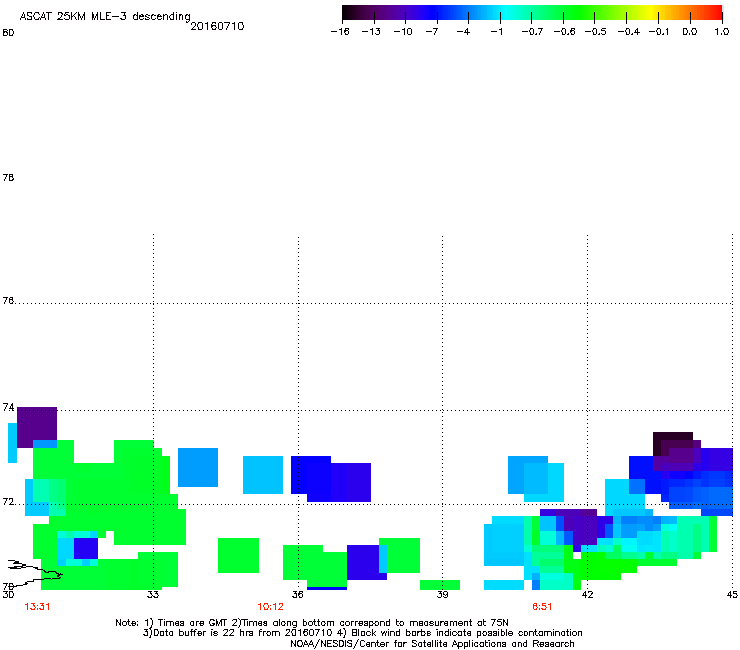Viewport: 740px width, 650px height.
Task: Click the -4 color scale label
Action: (463, 32)
